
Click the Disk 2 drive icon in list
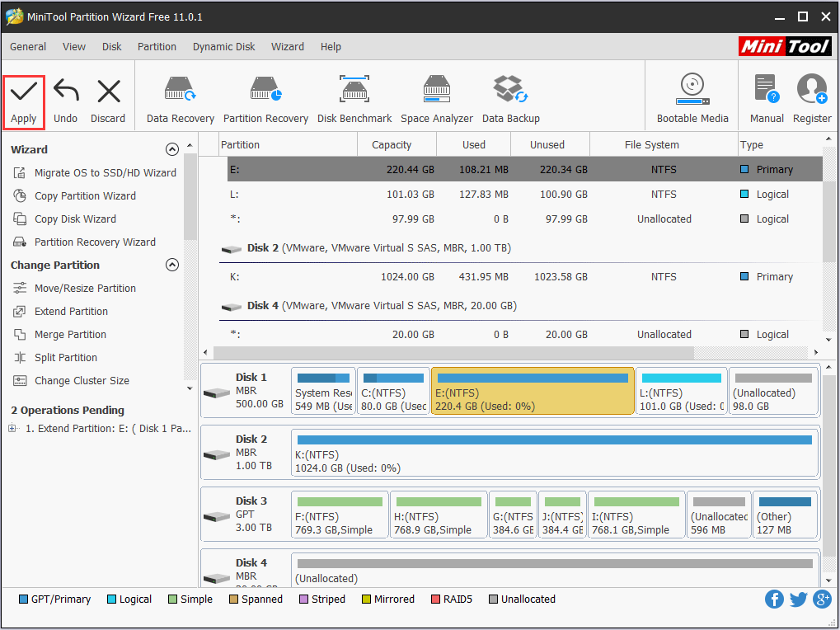coord(232,249)
